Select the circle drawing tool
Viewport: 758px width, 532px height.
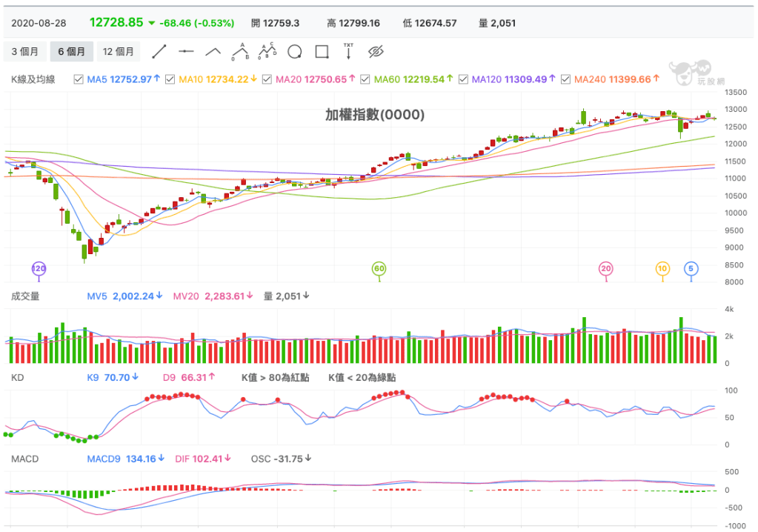click(x=295, y=52)
